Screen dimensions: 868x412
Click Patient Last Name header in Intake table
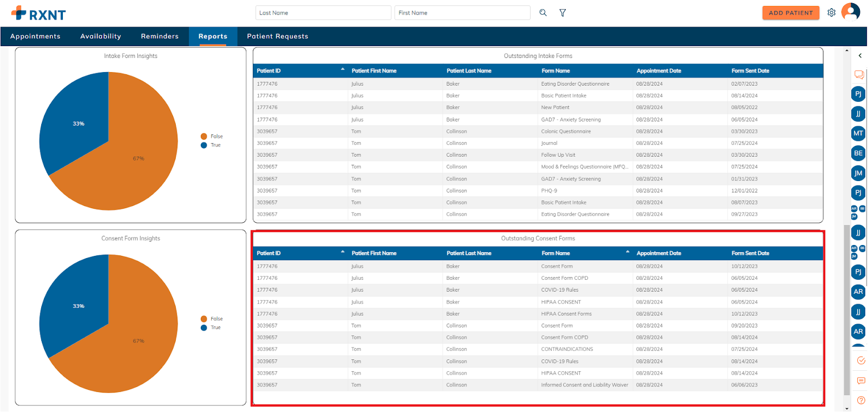coord(469,71)
